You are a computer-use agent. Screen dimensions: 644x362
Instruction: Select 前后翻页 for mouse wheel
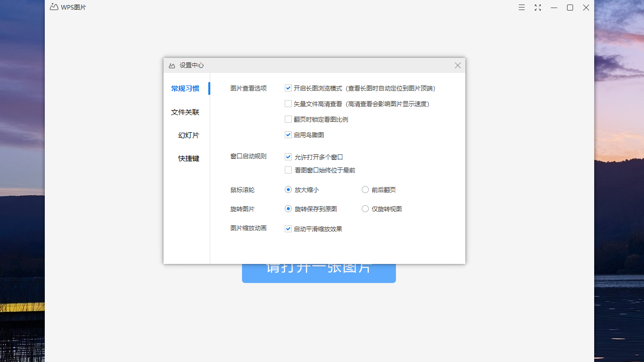[x=365, y=190]
